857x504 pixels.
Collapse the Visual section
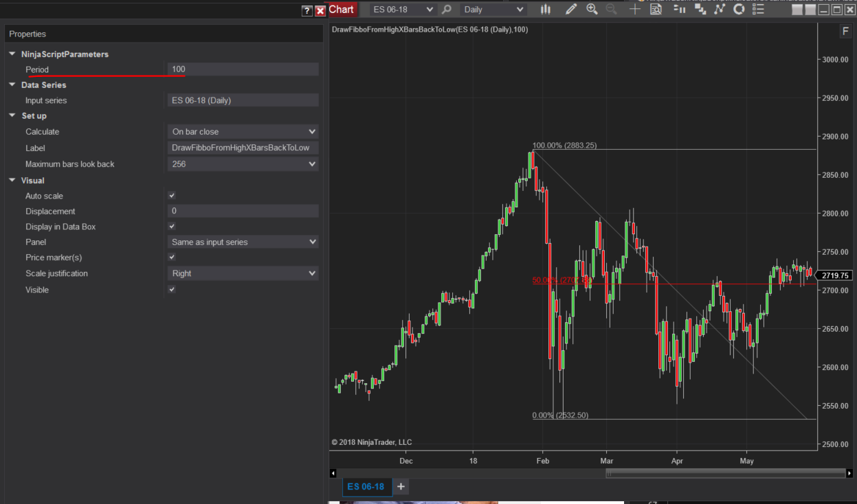pos(12,181)
